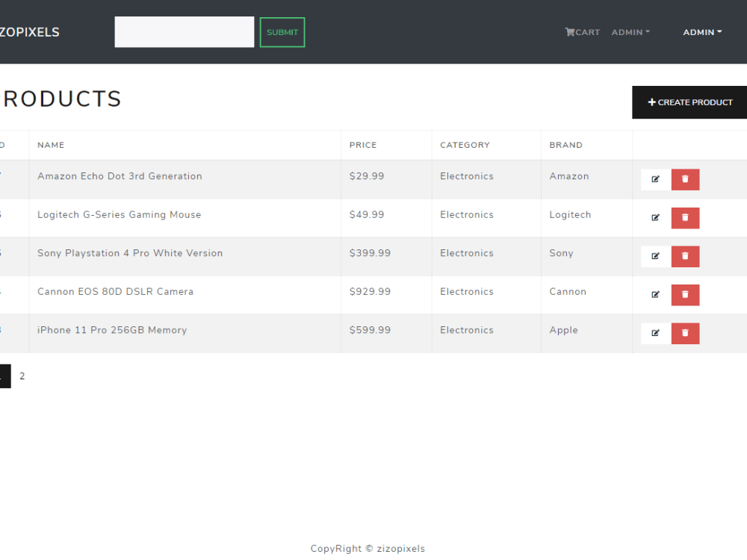Open the shopping cart

(x=582, y=32)
